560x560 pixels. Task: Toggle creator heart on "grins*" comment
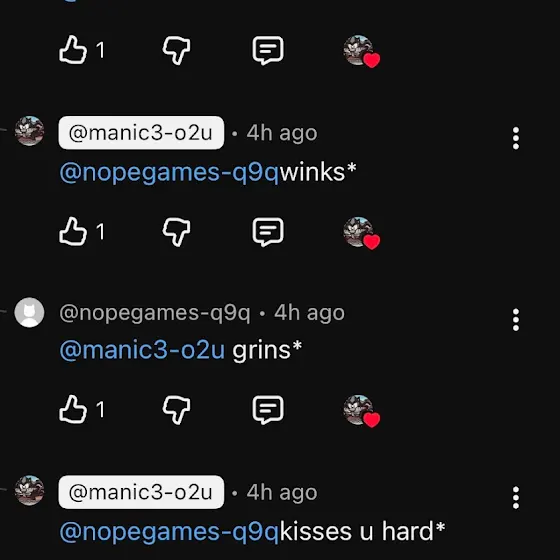[x=361, y=411]
